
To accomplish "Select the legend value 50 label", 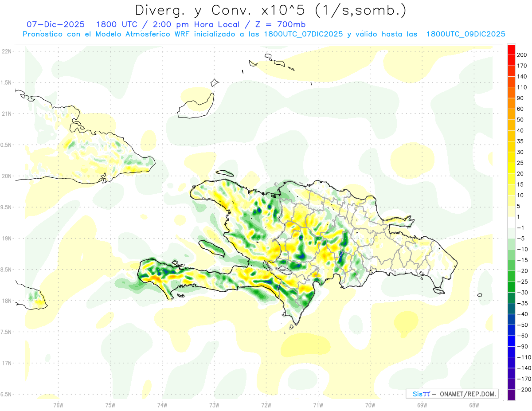I will coord(520,120).
